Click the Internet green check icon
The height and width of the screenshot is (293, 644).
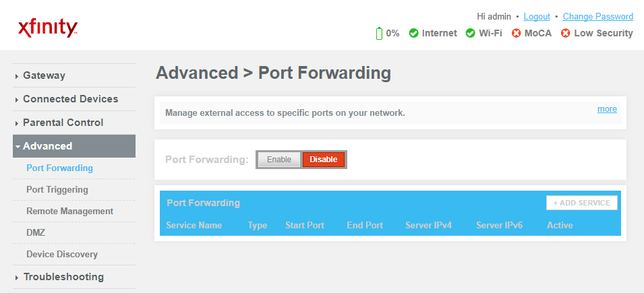point(414,33)
